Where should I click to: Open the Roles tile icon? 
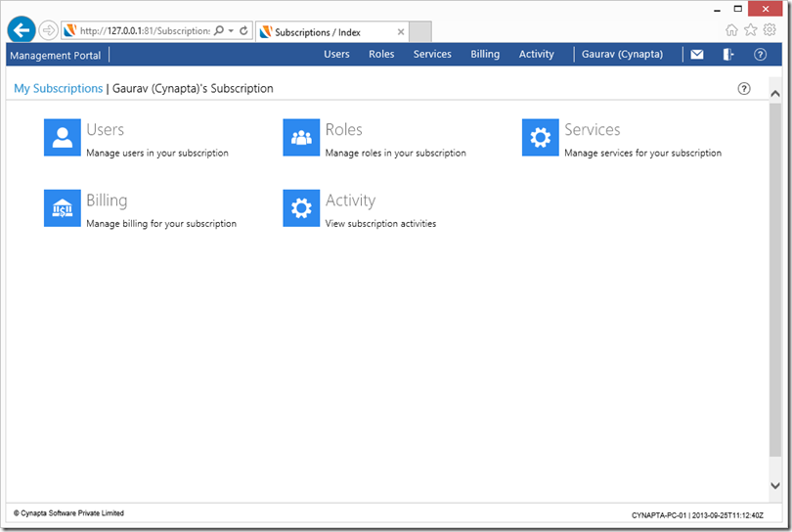click(301, 138)
